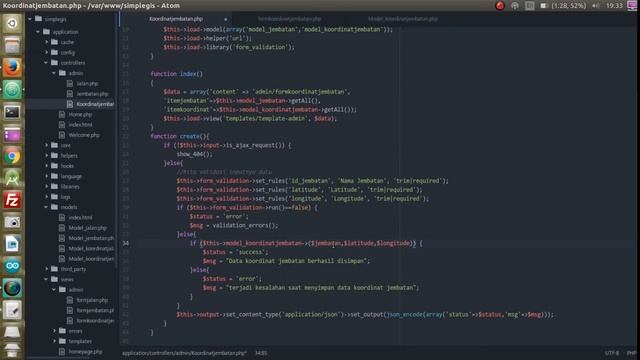Click the file path in the status bar
Screen dimensions: 640x360
pos(184,353)
